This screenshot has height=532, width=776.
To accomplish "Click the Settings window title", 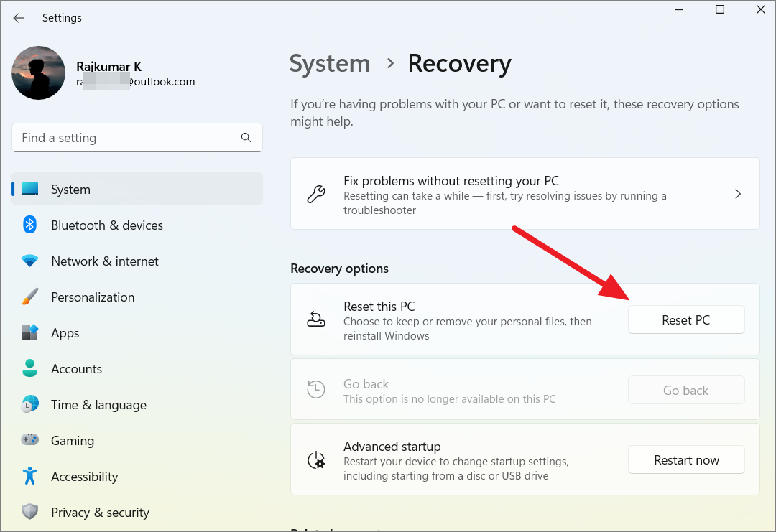I will click(x=62, y=18).
